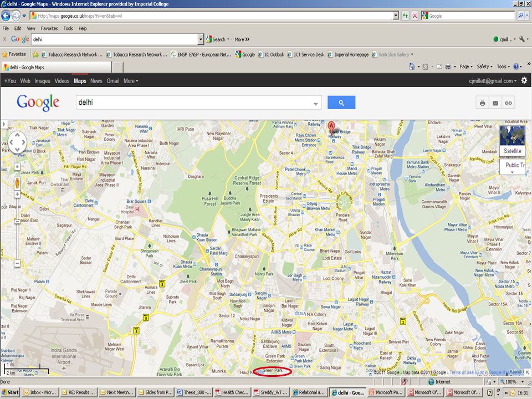Viewport: 532px width, 399px height.
Task: Switch to Inbox - Microsoft taskbar item
Action: point(40,392)
